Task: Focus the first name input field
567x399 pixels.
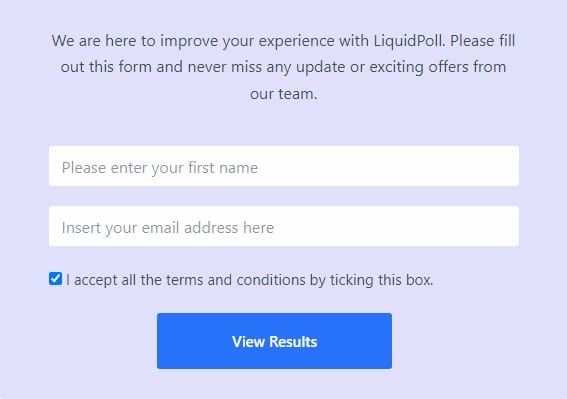Action: tap(284, 166)
